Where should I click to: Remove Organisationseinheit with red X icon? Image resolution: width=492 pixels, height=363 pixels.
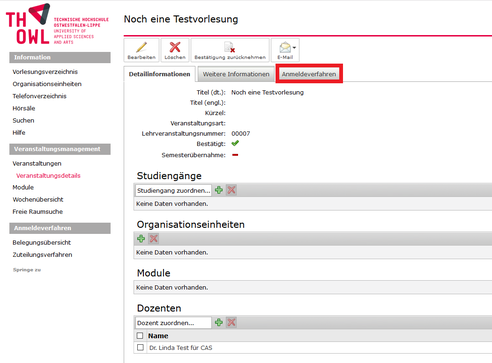point(154,239)
